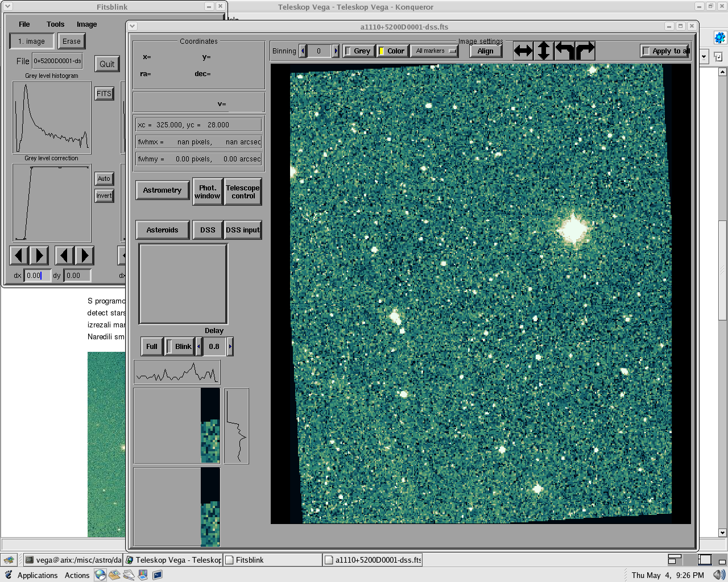Click the Full button

[152, 346]
